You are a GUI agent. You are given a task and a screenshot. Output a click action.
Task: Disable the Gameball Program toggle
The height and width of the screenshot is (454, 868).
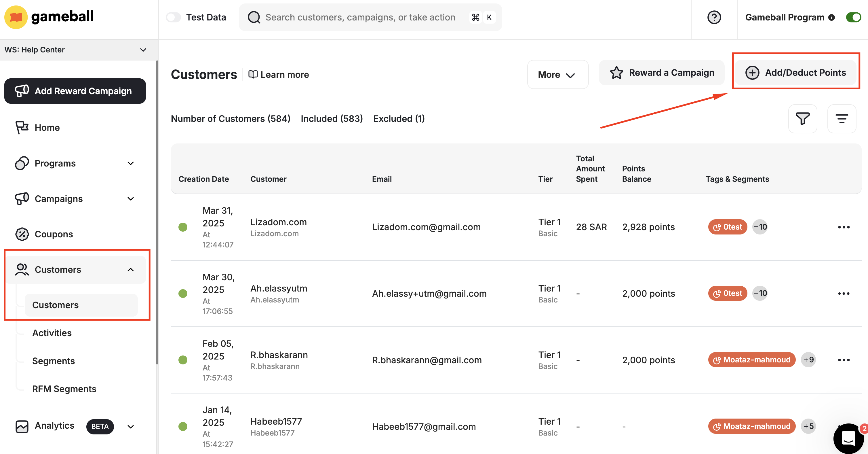853,17
